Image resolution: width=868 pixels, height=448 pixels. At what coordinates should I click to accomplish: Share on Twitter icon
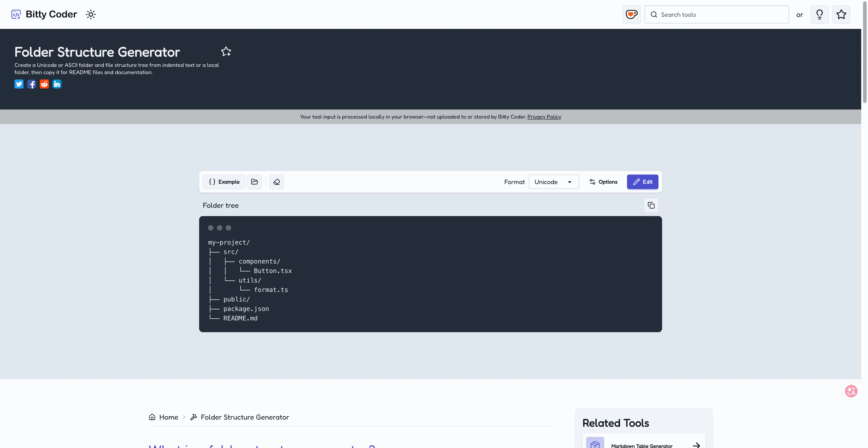(x=19, y=84)
